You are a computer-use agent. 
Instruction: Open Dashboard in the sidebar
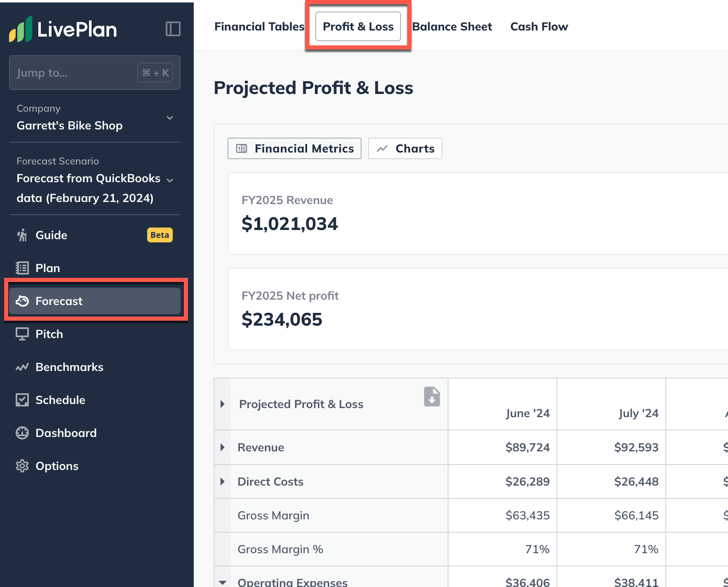coord(95,433)
